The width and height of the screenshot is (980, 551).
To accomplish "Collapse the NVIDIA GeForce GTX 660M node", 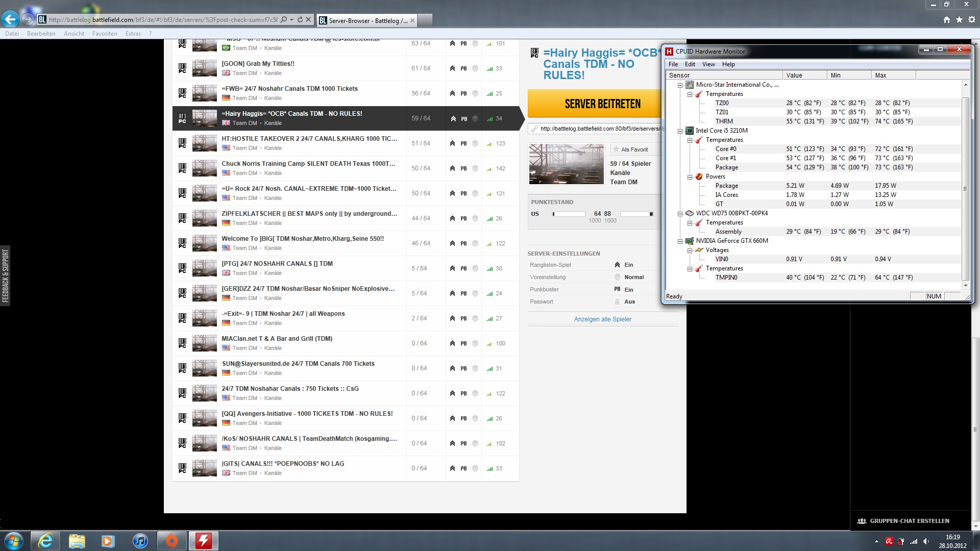I will tap(680, 241).
